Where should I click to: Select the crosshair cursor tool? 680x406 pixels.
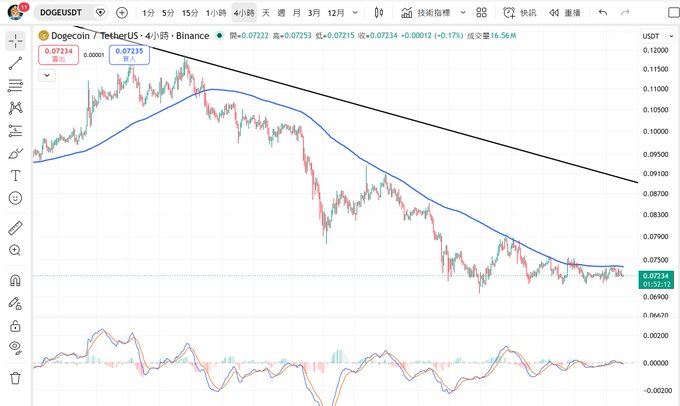16,41
